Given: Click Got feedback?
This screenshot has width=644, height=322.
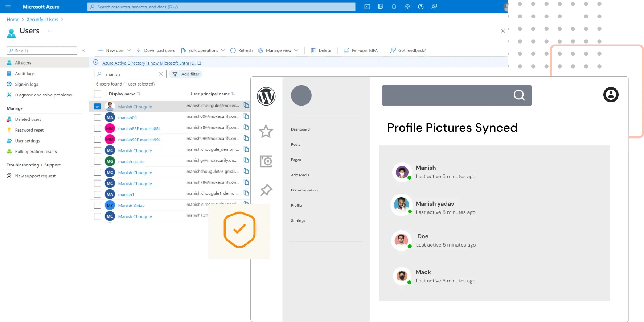Looking at the screenshot, I should pyautogui.click(x=408, y=50).
